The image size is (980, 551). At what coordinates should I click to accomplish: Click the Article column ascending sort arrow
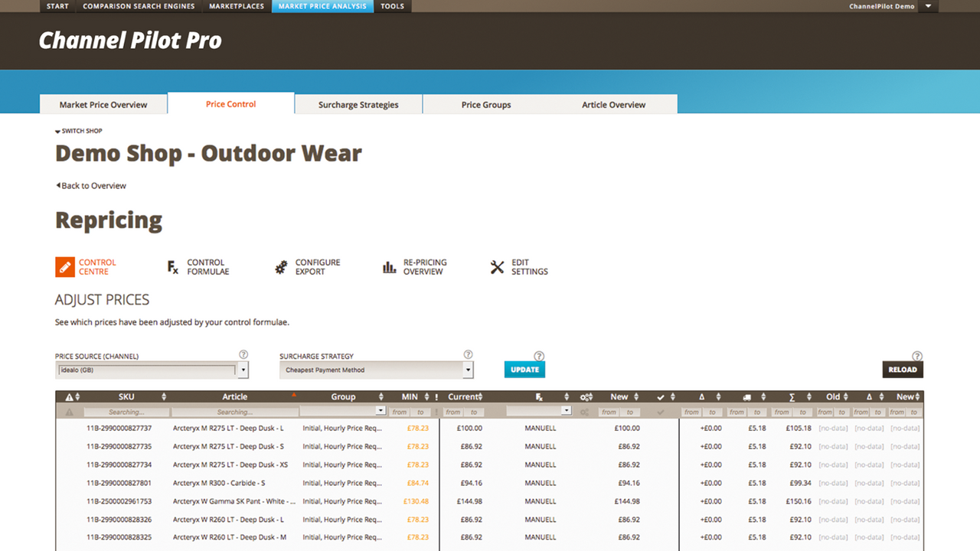294,395
